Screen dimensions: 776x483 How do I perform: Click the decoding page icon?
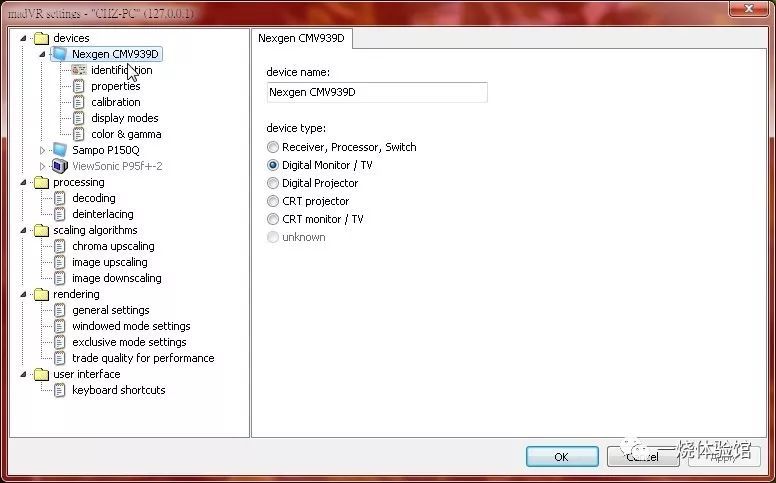click(59, 198)
